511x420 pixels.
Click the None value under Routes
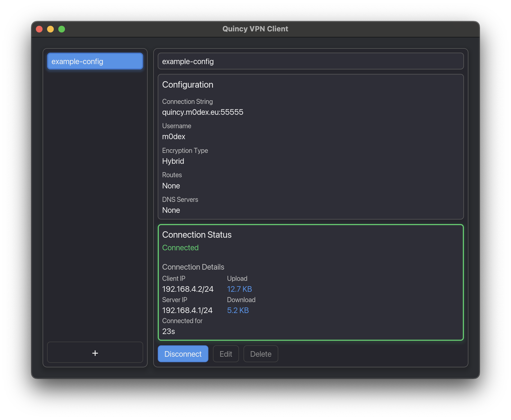171,186
